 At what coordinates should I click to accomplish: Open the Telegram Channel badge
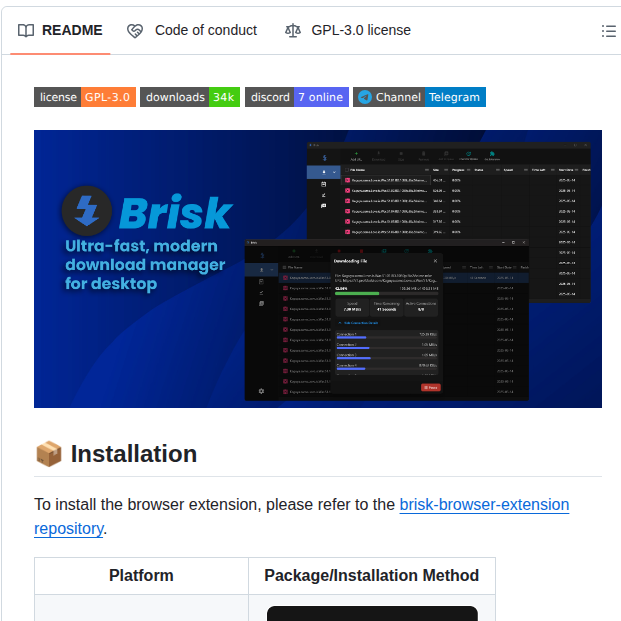[x=419, y=97]
